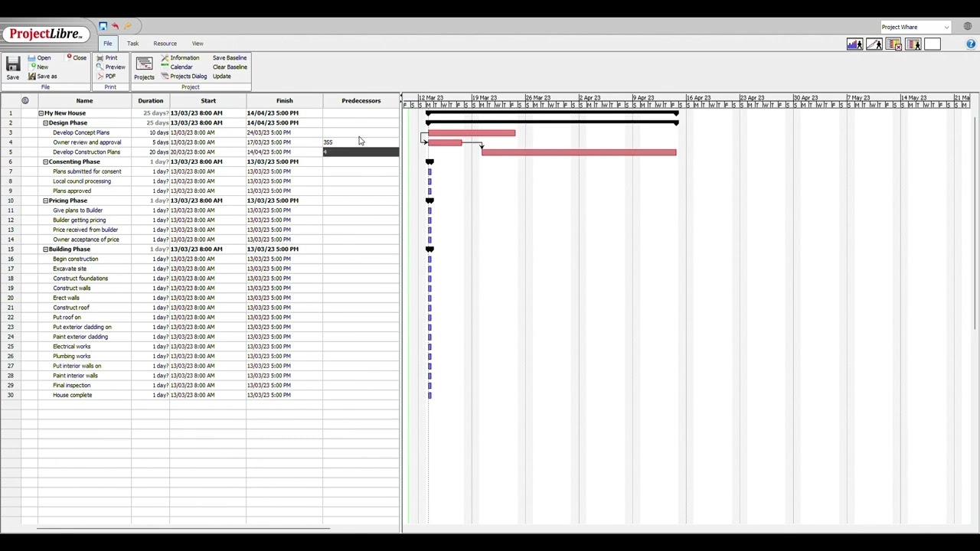Click the large Save floppy disk icon
This screenshot has width=980, height=551.
tap(13, 65)
